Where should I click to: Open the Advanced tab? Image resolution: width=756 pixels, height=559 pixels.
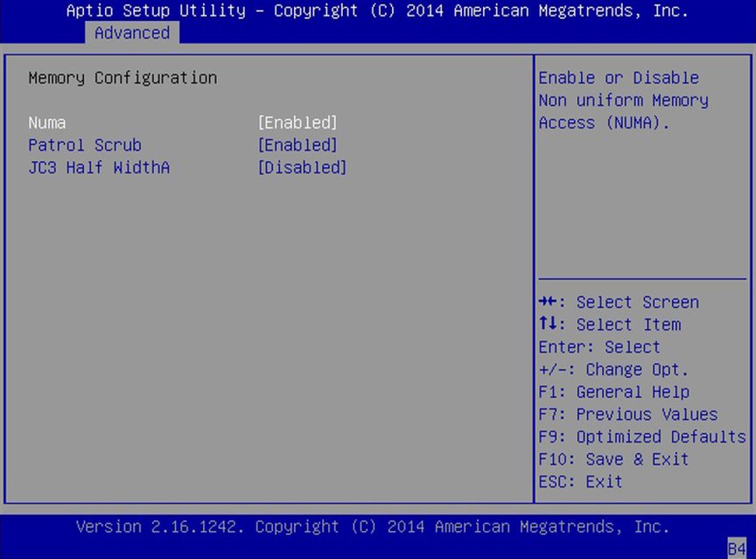coord(132,32)
